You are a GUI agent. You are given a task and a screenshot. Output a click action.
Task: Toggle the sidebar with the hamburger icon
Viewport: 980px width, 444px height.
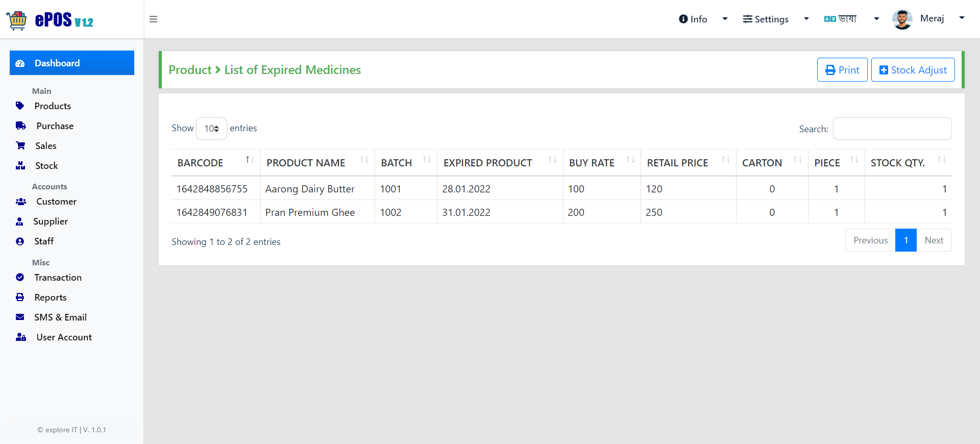(x=153, y=19)
